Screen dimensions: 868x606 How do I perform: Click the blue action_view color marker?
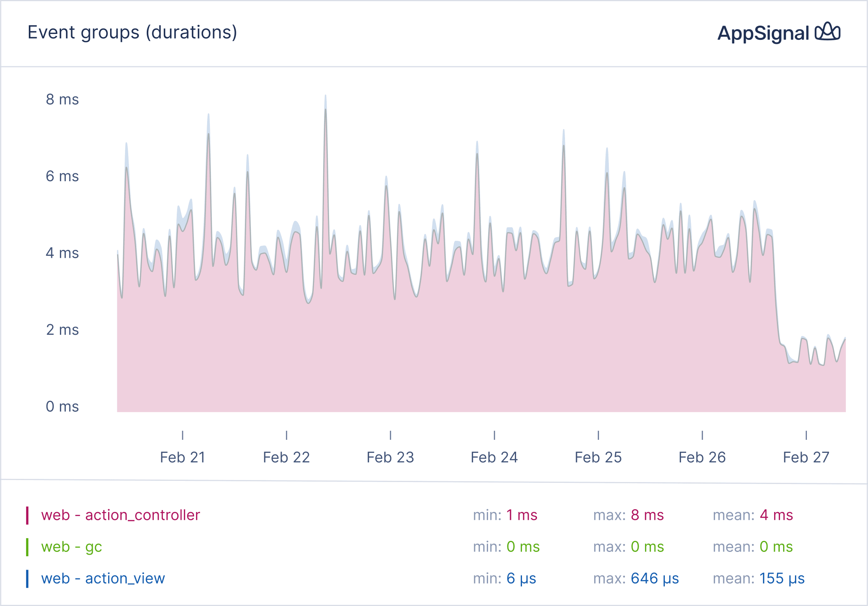27,578
